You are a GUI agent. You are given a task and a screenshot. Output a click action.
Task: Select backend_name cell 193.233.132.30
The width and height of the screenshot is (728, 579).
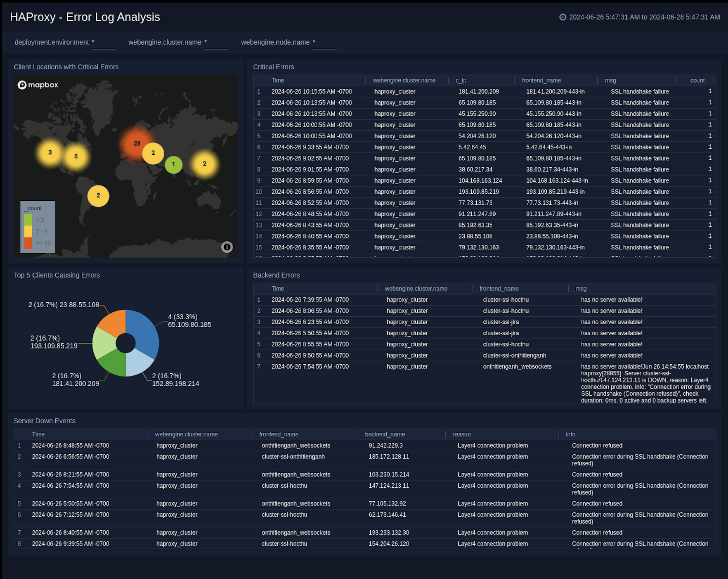click(x=389, y=533)
